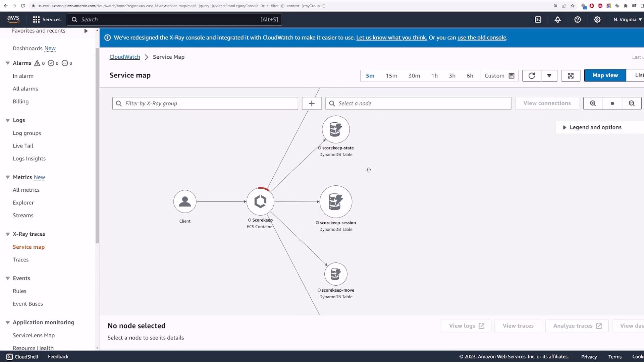Zoom in on the service map

pos(593,103)
